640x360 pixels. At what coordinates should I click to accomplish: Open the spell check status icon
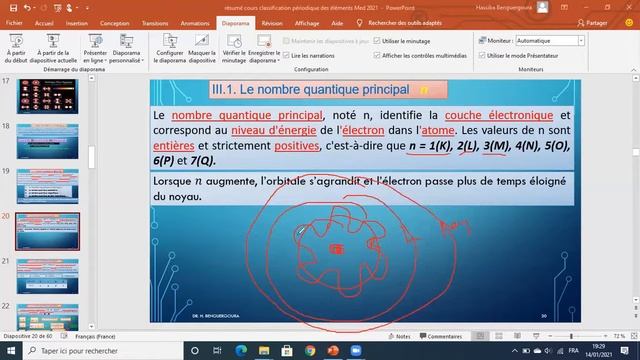64,336
